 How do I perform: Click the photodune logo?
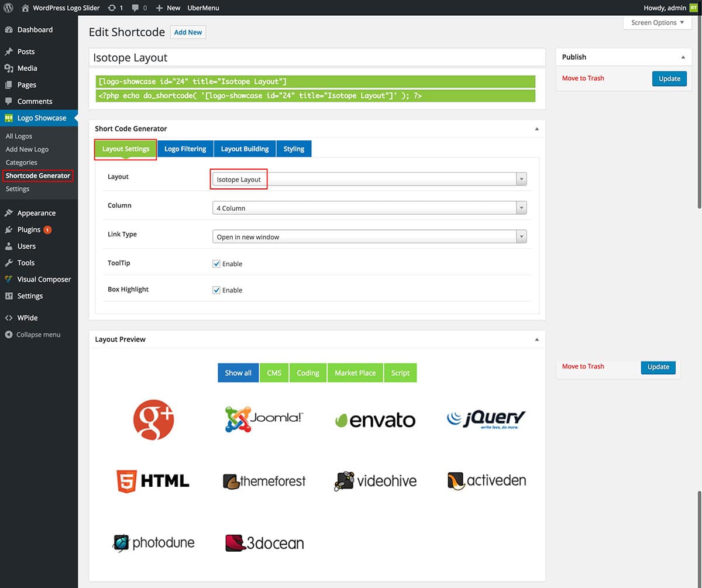pos(153,543)
